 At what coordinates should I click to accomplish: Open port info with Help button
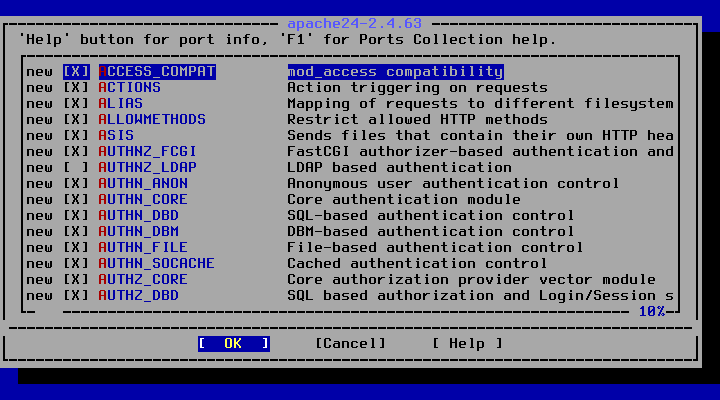tap(467, 344)
